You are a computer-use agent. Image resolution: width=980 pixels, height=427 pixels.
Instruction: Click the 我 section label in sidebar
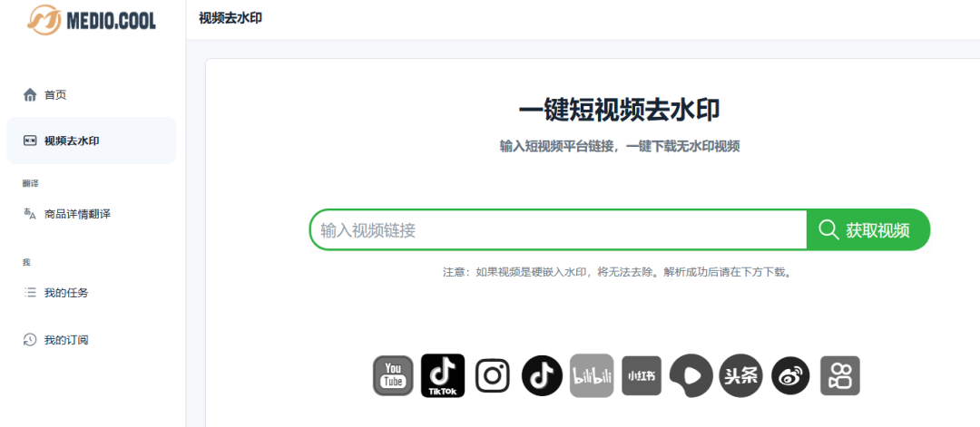point(27,262)
